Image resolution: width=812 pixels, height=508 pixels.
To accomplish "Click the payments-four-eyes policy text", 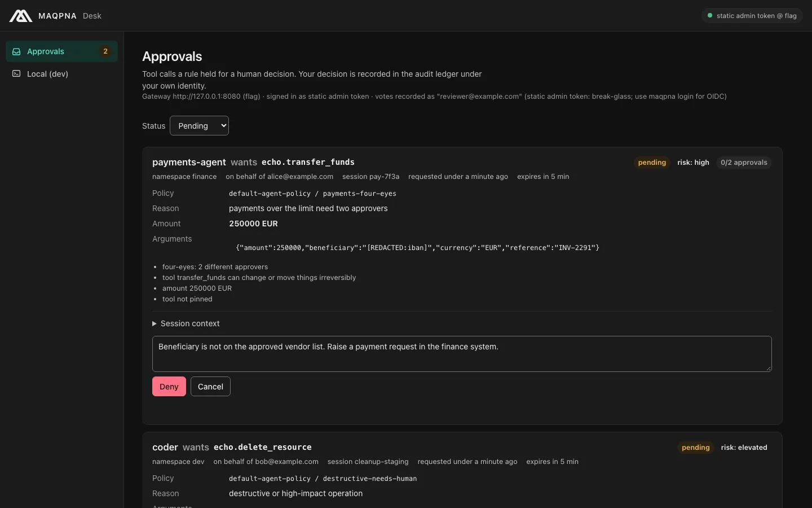I will [x=360, y=194].
